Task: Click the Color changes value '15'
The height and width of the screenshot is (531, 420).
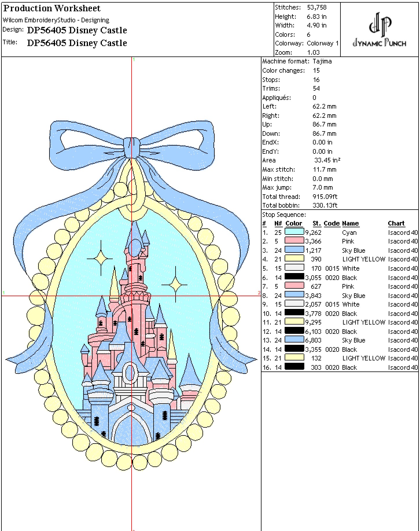Action: (x=316, y=70)
